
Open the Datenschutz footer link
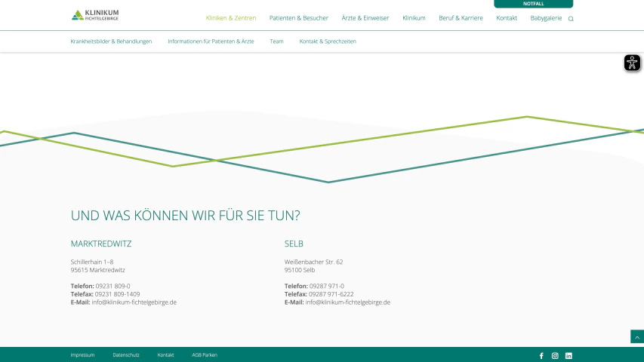[x=125, y=355]
